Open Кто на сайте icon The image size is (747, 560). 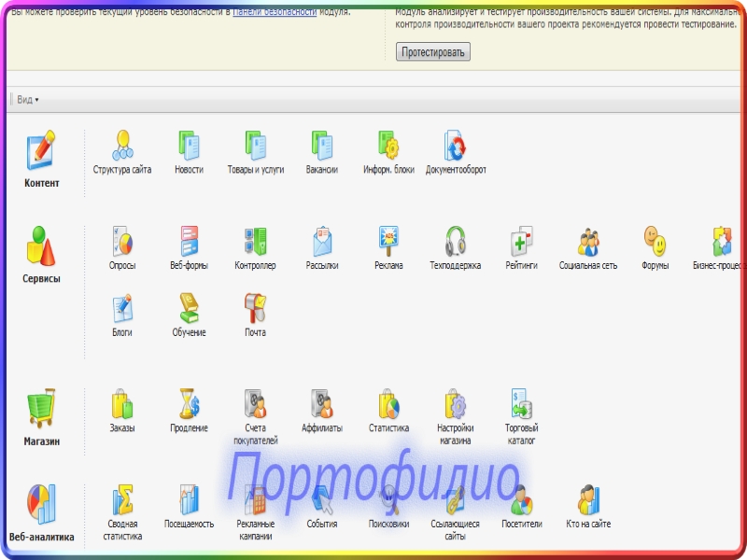pyautogui.click(x=588, y=500)
